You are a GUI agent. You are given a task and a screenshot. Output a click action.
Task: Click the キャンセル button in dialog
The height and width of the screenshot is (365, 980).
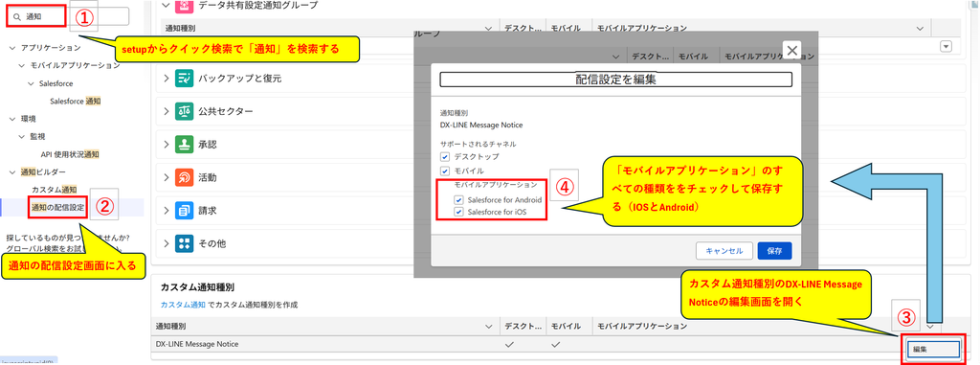point(724,251)
